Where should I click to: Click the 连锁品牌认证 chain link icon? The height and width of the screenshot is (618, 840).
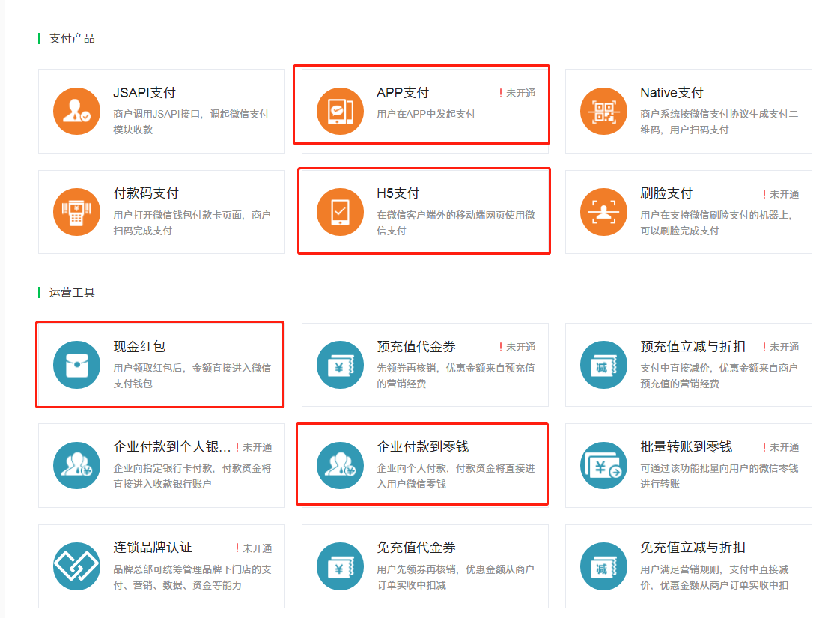pos(76,566)
